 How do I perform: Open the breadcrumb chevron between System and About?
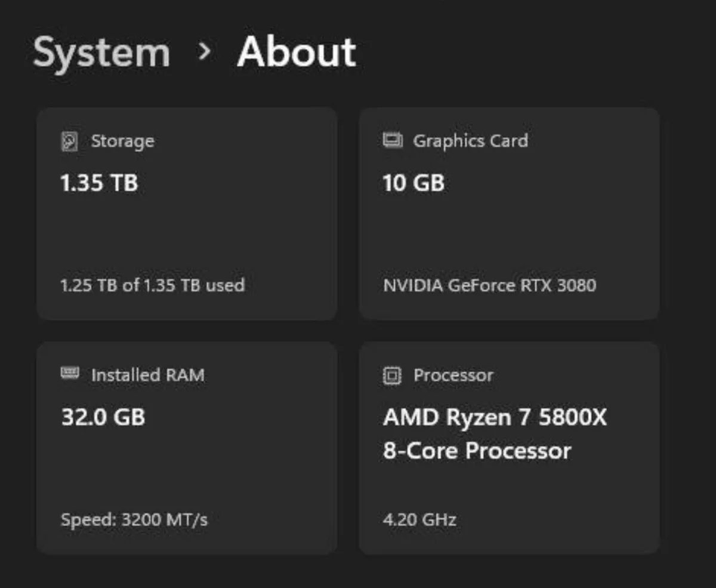click(205, 54)
